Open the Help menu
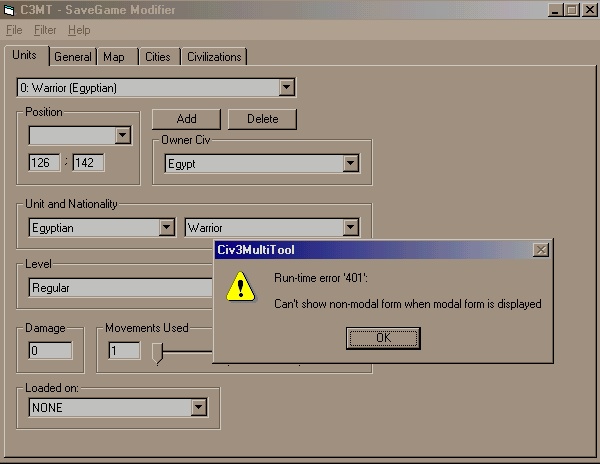The width and height of the screenshot is (600, 464). pos(79,31)
